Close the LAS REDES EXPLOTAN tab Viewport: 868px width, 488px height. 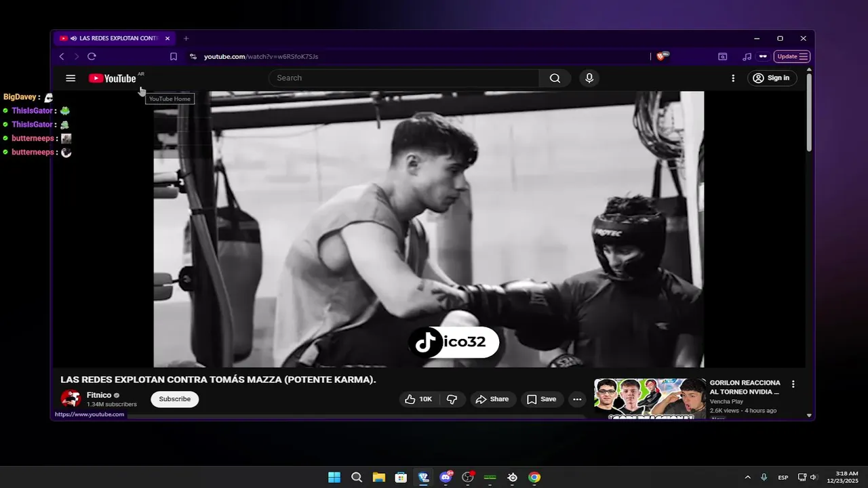pyautogui.click(x=167, y=39)
